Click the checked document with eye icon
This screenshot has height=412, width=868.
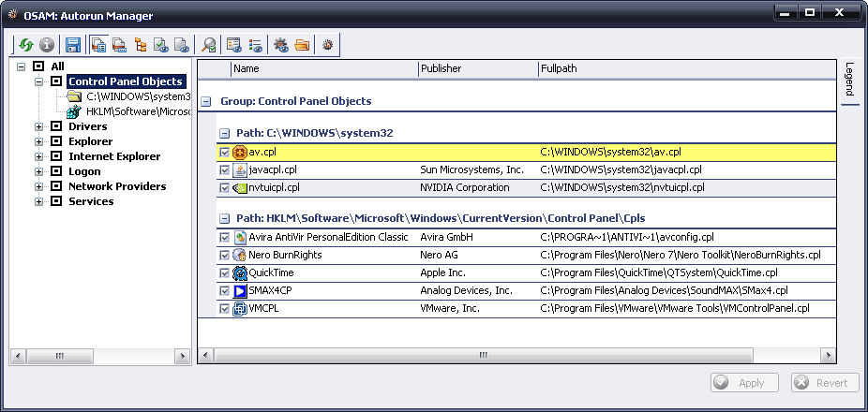coord(160,44)
